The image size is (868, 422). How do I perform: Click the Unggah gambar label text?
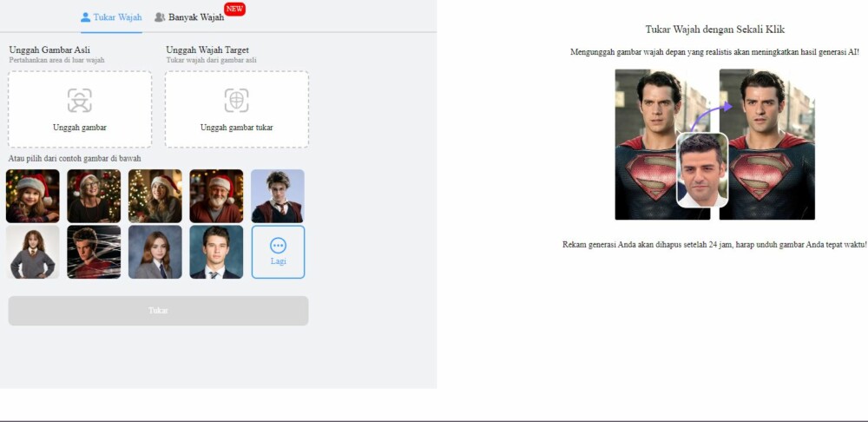point(80,128)
